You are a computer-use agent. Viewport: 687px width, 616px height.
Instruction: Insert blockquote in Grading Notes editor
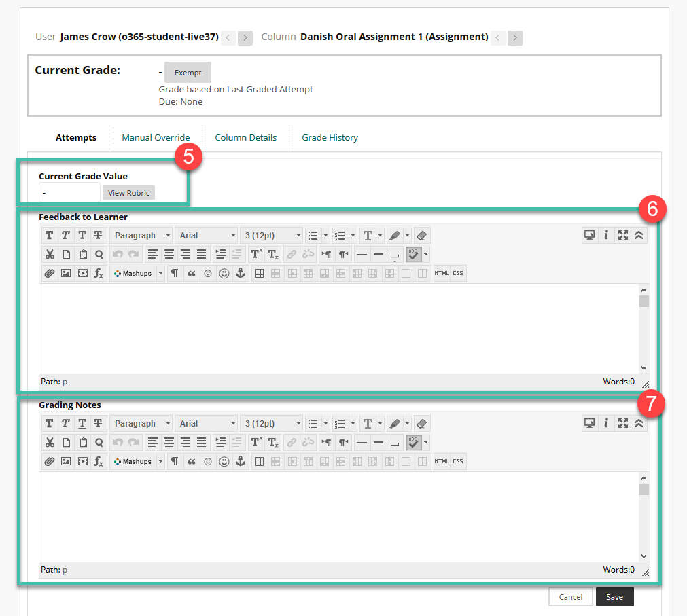192,461
